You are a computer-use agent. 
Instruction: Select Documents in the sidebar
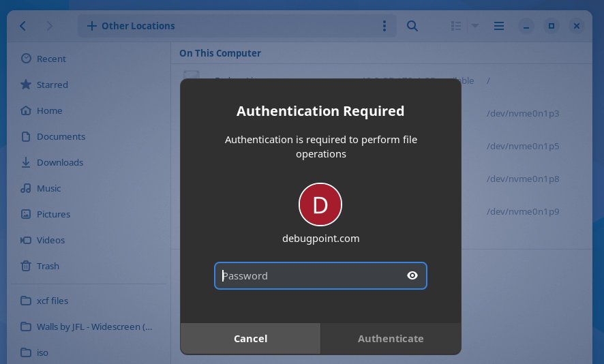pos(61,136)
